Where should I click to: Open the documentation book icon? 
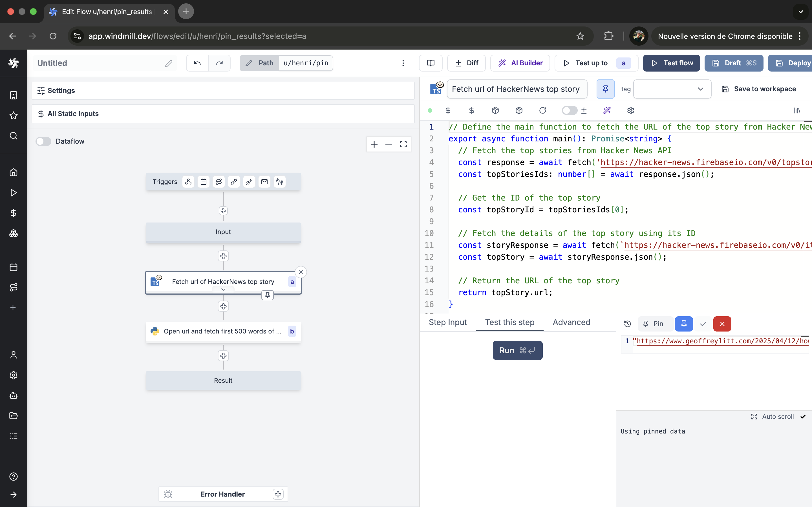point(431,63)
